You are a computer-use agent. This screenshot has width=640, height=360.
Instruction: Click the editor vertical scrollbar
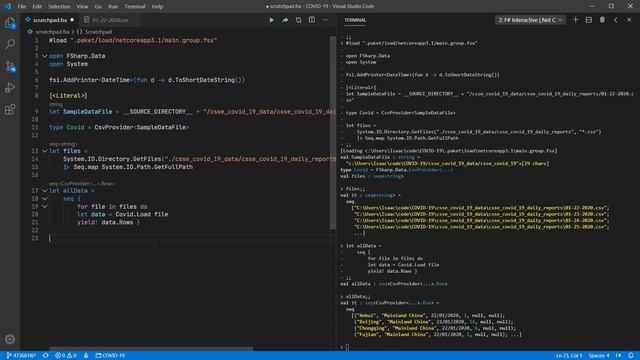(x=333, y=133)
